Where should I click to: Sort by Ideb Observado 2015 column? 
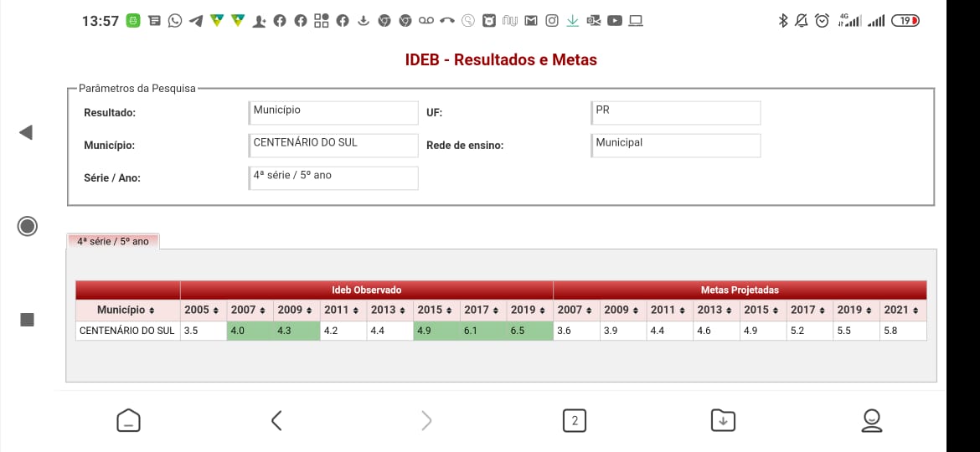pyautogui.click(x=437, y=310)
